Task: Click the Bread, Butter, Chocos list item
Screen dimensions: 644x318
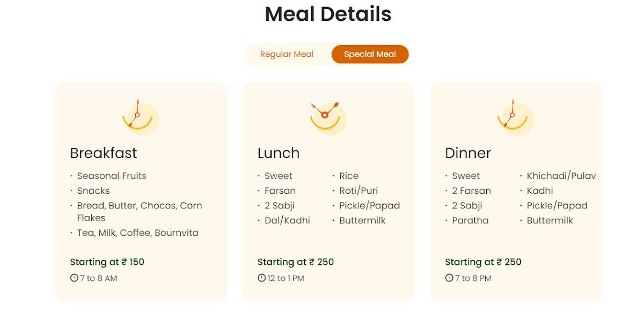Action: 136,212
